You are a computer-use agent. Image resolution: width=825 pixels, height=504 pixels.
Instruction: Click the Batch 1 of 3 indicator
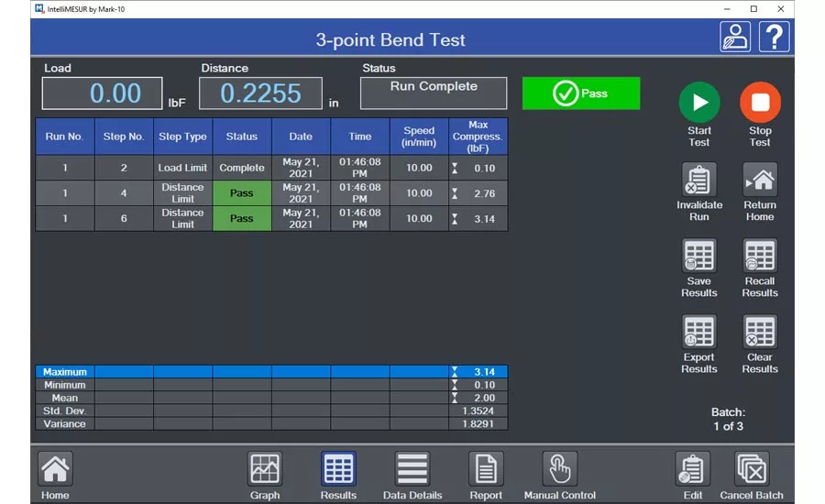[728, 420]
